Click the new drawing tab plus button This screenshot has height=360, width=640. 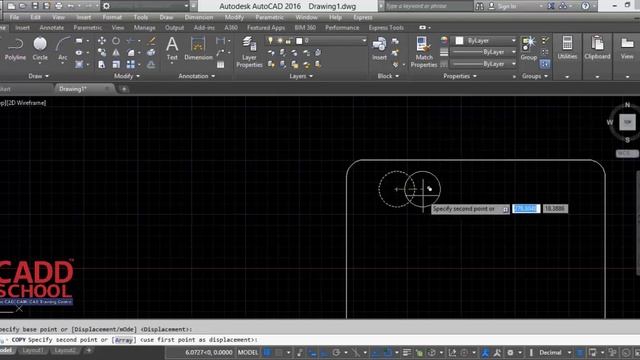click(x=124, y=89)
